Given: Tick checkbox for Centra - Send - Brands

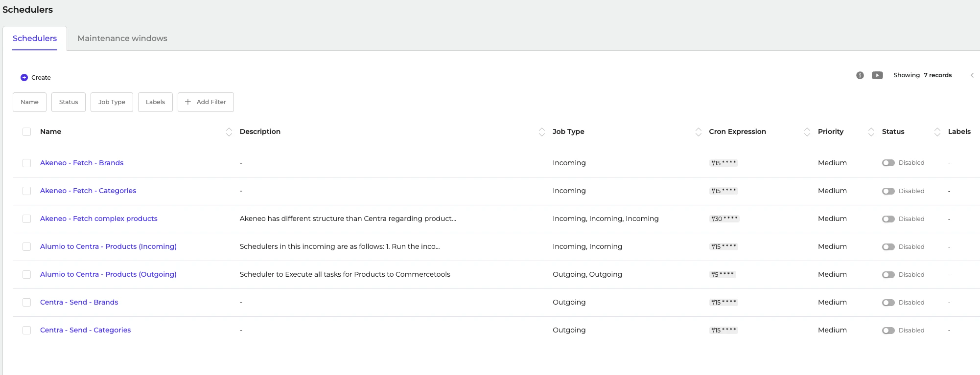Looking at the screenshot, I should point(27,302).
